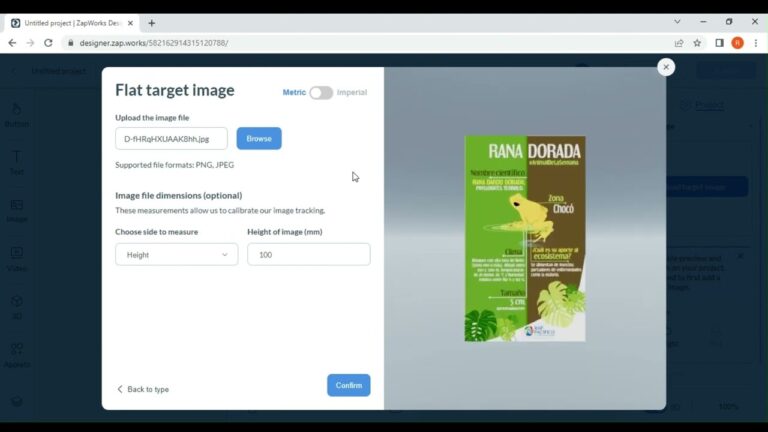Click the address bar URL
The height and width of the screenshot is (432, 768).
(x=154, y=43)
